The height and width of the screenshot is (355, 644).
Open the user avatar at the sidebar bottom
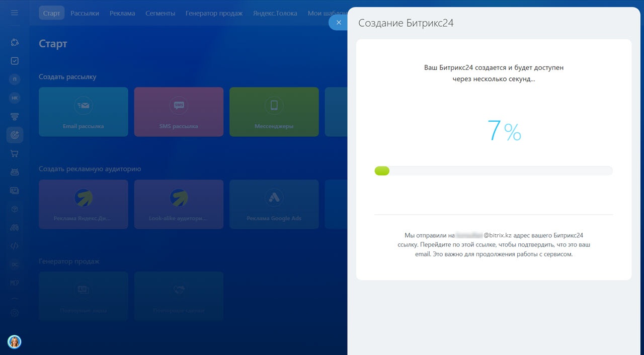15,342
